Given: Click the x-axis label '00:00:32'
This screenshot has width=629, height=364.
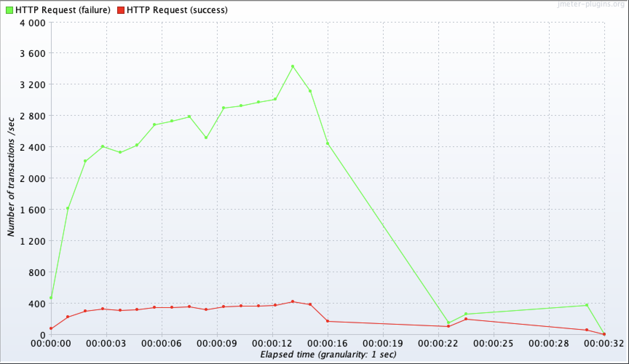Looking at the screenshot, I should tap(604, 344).
